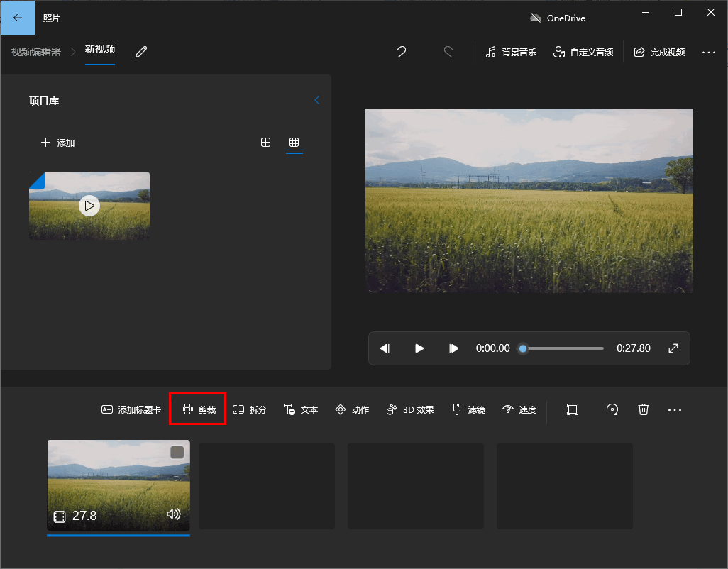Redo the last edit
728x569 pixels.
click(x=448, y=52)
